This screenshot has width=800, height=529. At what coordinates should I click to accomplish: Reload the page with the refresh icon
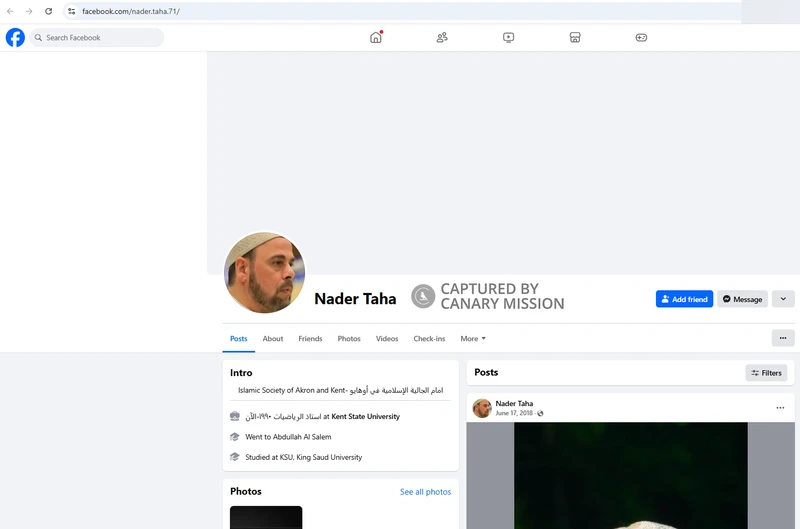click(48, 11)
